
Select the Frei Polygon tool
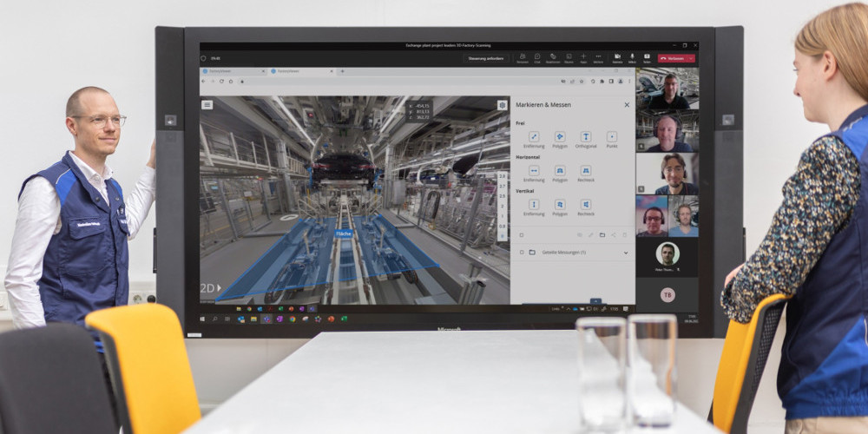point(560,137)
